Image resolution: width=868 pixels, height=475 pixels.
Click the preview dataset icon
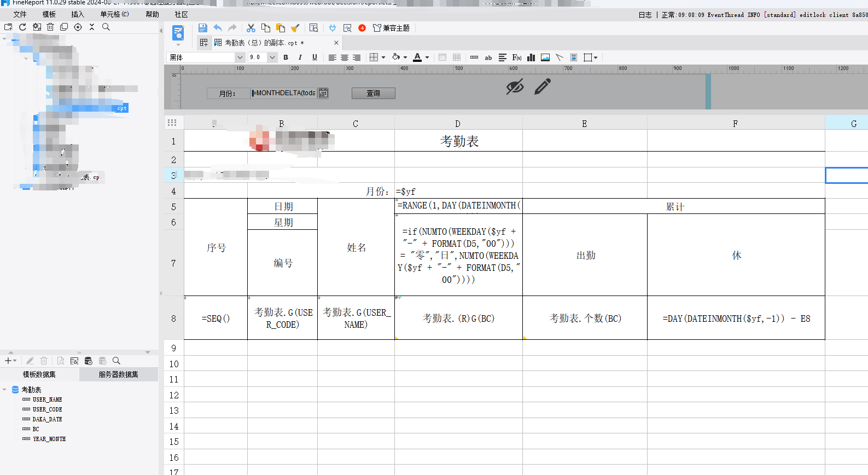pos(61,361)
